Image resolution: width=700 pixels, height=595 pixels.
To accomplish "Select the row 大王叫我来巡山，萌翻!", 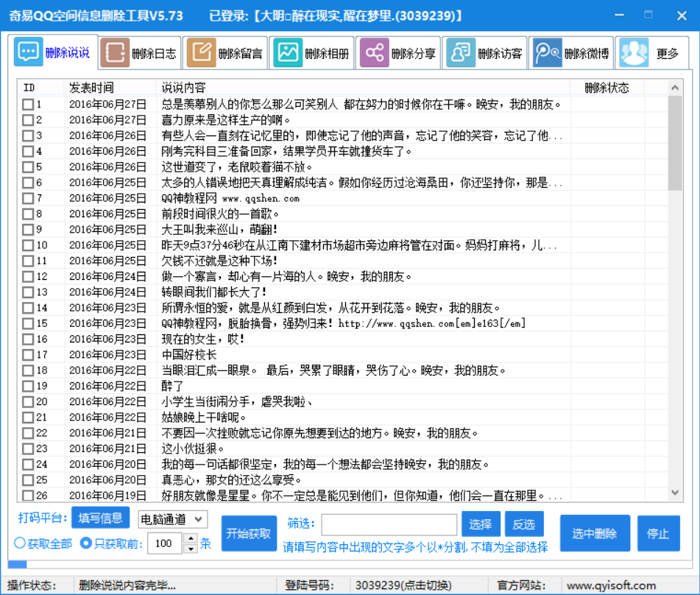I will [x=344, y=230].
